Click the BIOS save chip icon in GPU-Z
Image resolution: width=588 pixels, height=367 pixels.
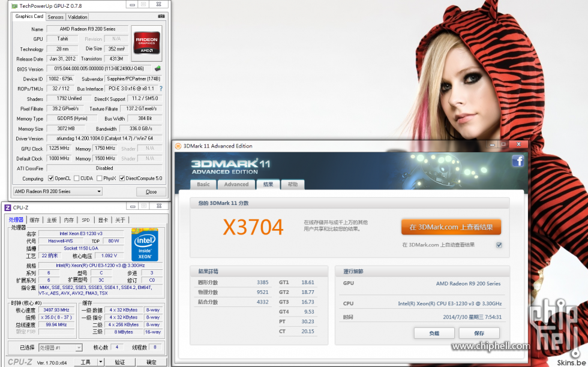click(x=157, y=68)
